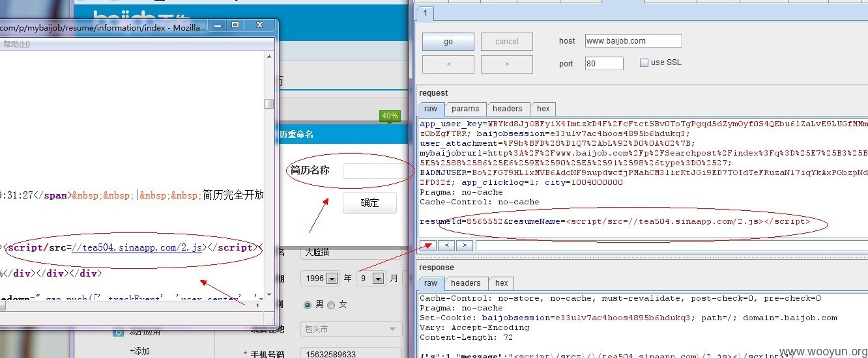Open the response hex tab
The image size is (868, 358).
tap(501, 283)
